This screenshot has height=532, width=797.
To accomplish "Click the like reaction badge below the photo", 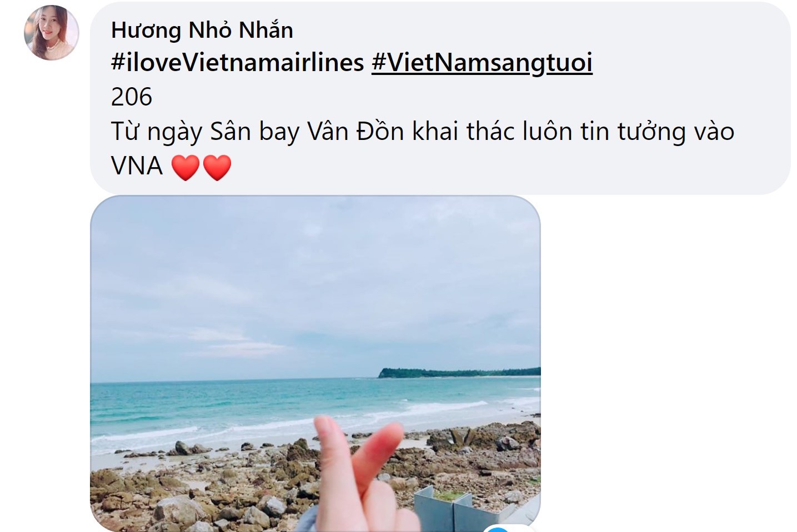I will click(x=497, y=528).
